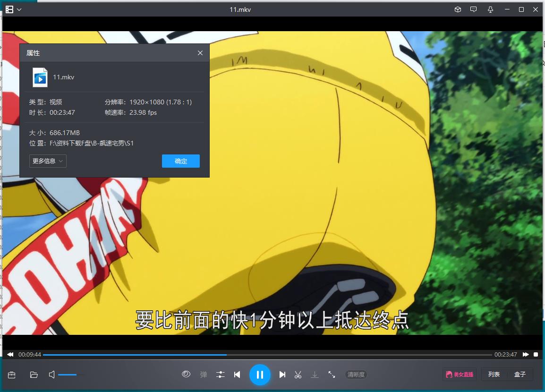The height and width of the screenshot is (392, 545).
Task: Show the 列表 playlist panel
Action: click(x=494, y=375)
